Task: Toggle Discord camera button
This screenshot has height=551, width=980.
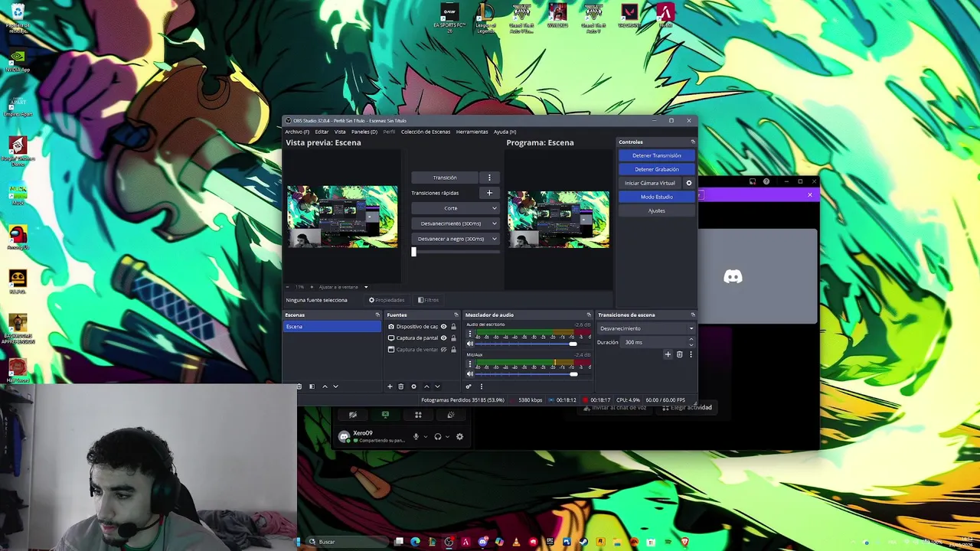Action: click(x=353, y=415)
